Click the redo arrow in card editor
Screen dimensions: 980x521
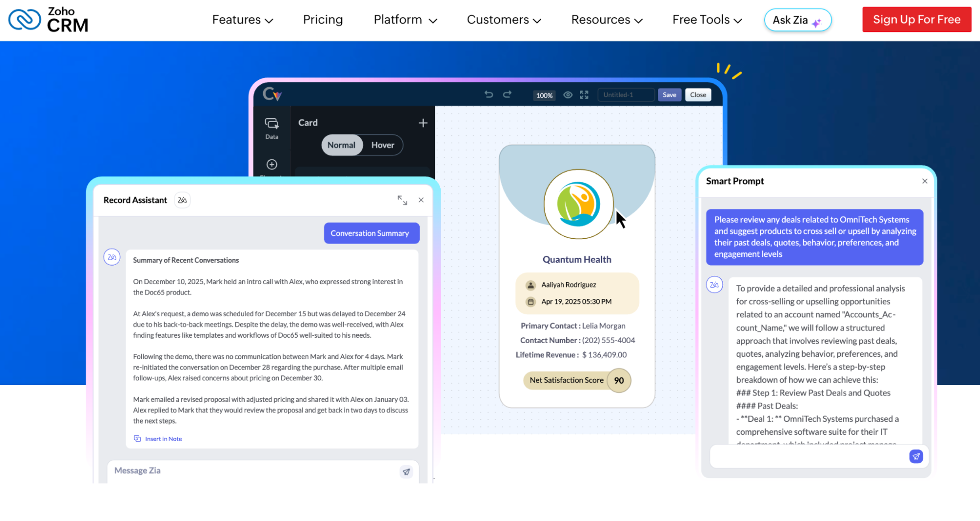click(x=507, y=94)
